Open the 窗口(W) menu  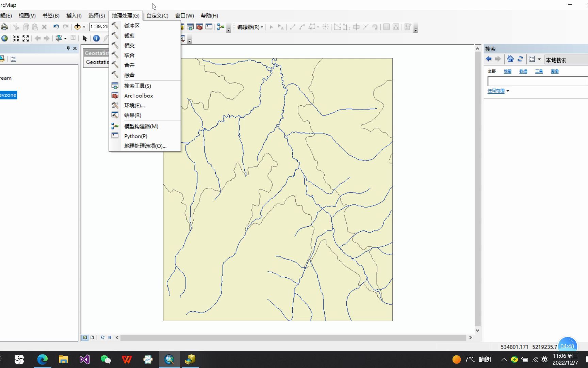point(184,16)
